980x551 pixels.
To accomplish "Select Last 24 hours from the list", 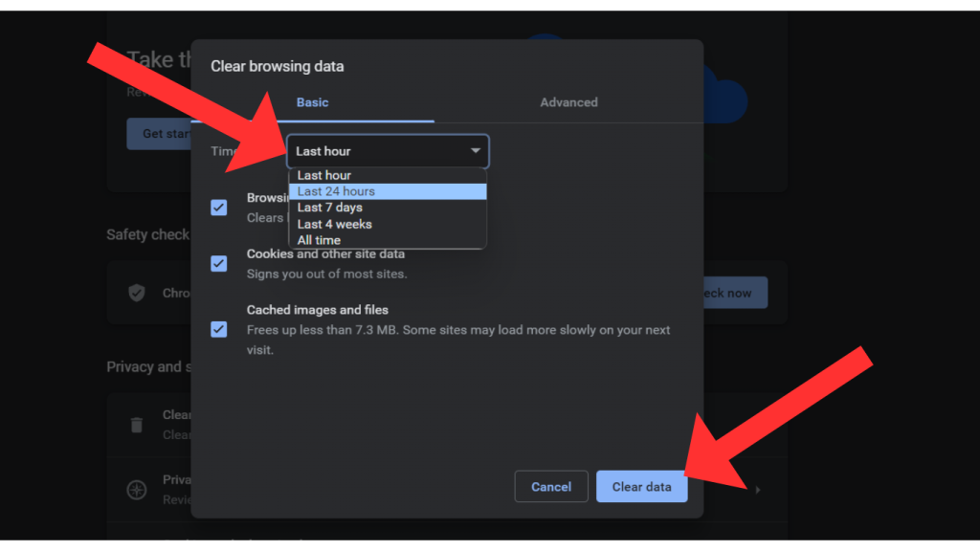I will tap(336, 191).
